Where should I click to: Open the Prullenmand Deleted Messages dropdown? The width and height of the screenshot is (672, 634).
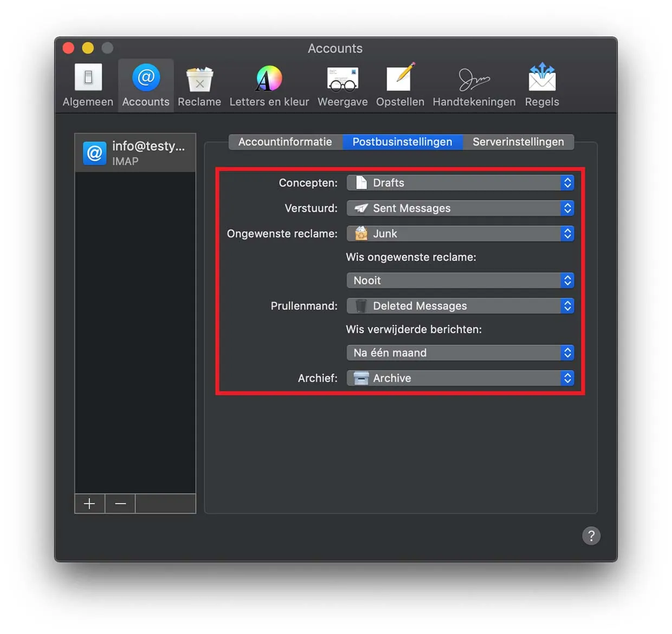click(460, 306)
